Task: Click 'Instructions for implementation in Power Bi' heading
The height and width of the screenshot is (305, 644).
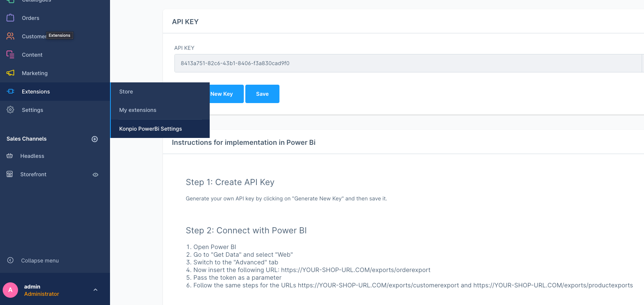Action: pyautogui.click(x=243, y=143)
